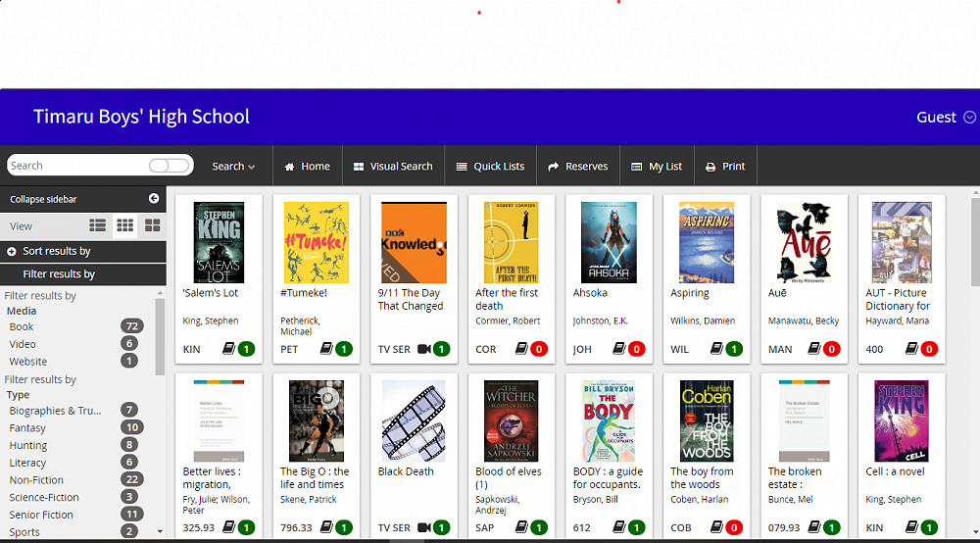Open The Witcher Blood of Elves cover

click(511, 421)
